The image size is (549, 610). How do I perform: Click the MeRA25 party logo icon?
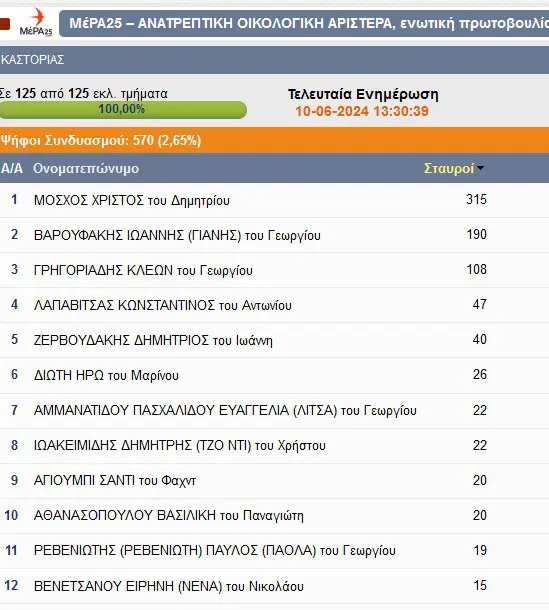click(x=36, y=23)
